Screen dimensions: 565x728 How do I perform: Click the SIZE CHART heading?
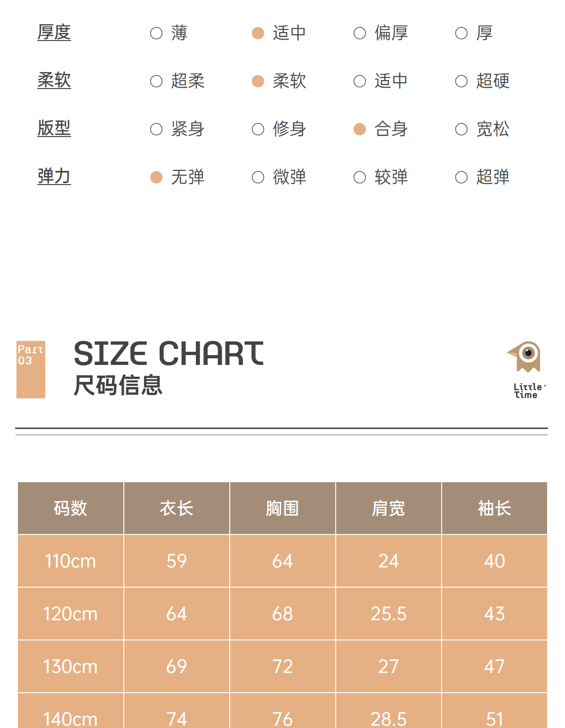(169, 354)
